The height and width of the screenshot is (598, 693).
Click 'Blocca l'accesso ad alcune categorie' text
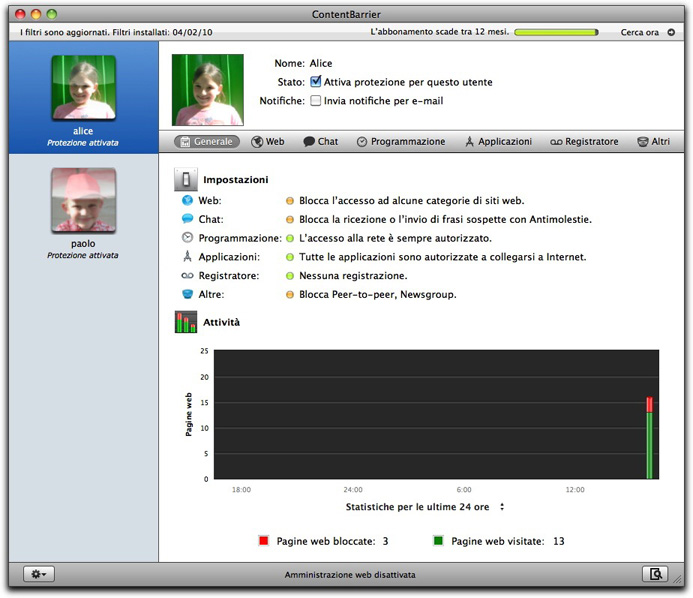(x=411, y=201)
